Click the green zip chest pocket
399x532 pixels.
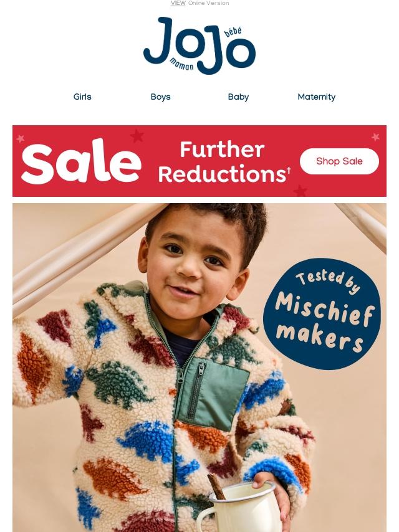[x=212, y=394]
